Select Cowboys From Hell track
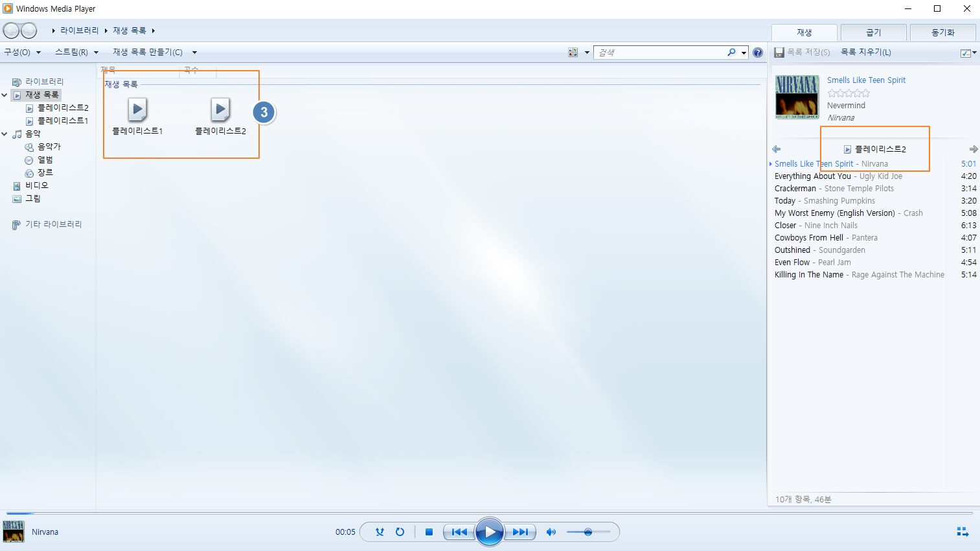The height and width of the screenshot is (551, 980). (874, 238)
